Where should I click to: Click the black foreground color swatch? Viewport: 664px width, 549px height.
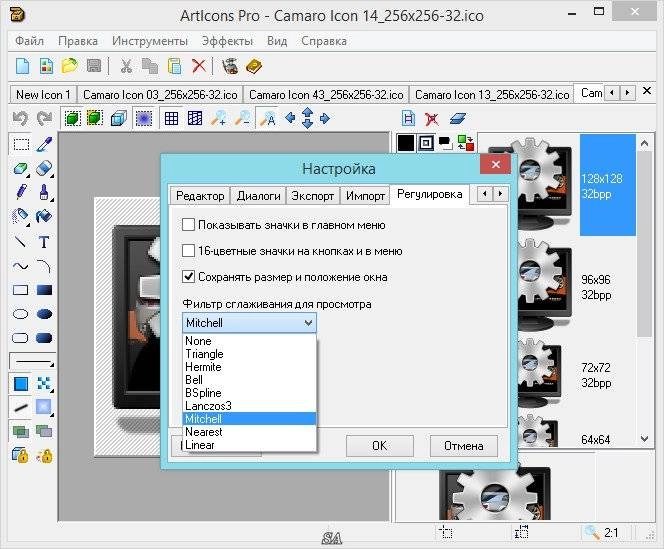click(405, 143)
